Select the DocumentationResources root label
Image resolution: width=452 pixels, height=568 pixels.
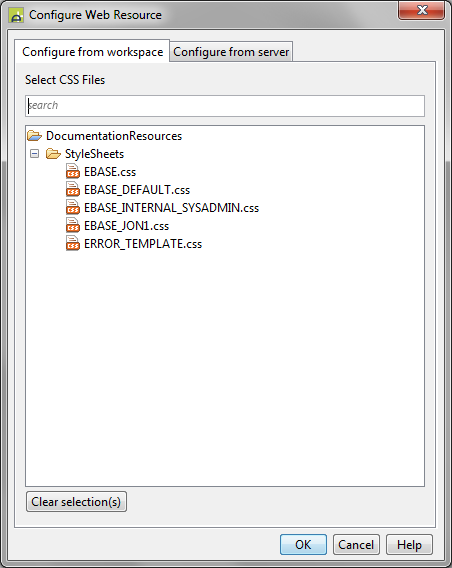[x=114, y=136]
